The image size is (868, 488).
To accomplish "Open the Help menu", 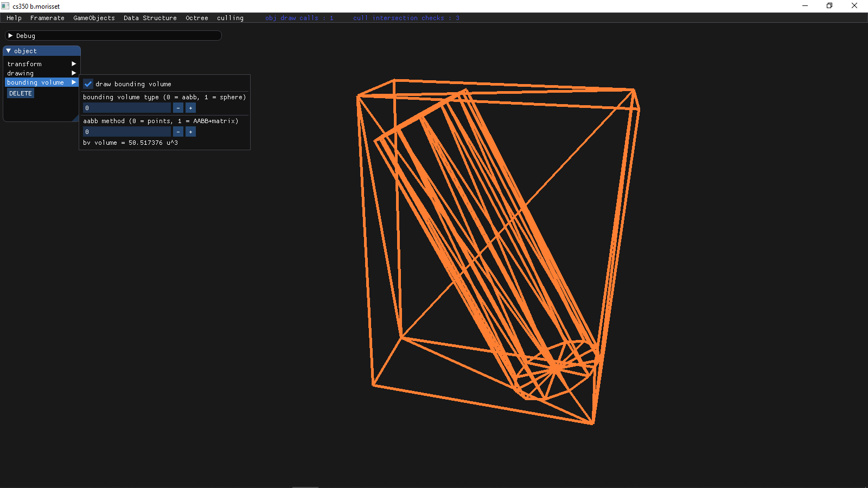I will coord(14,18).
